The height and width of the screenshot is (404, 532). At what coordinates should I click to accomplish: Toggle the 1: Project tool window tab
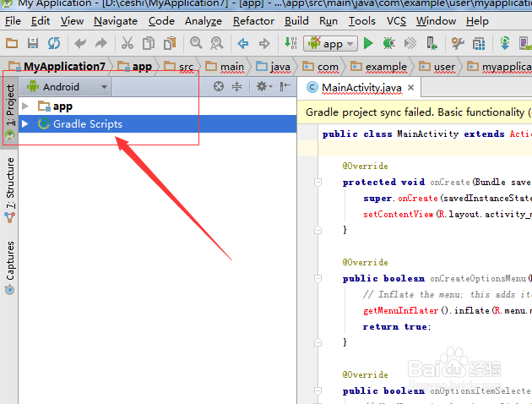pyautogui.click(x=10, y=112)
